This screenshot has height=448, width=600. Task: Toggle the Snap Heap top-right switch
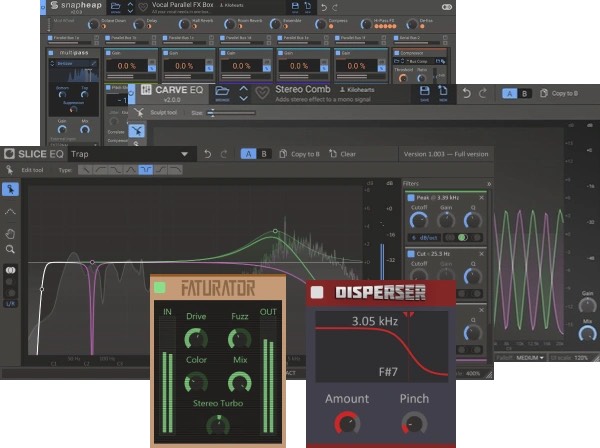447,7
